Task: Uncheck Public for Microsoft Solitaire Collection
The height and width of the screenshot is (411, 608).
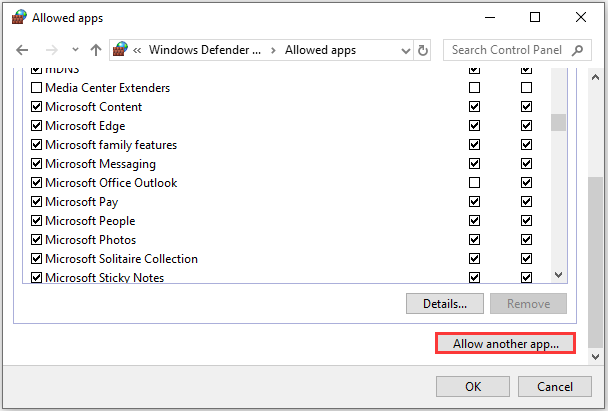Action: tap(526, 259)
